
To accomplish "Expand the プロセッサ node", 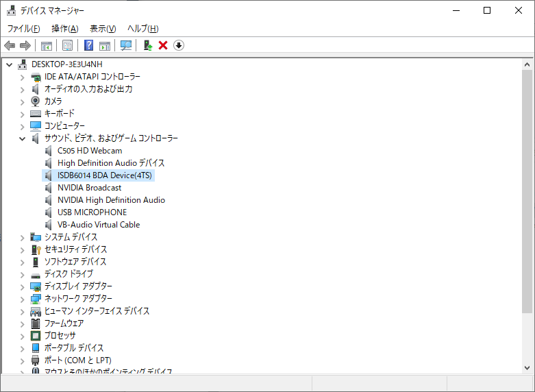I will (x=23, y=336).
